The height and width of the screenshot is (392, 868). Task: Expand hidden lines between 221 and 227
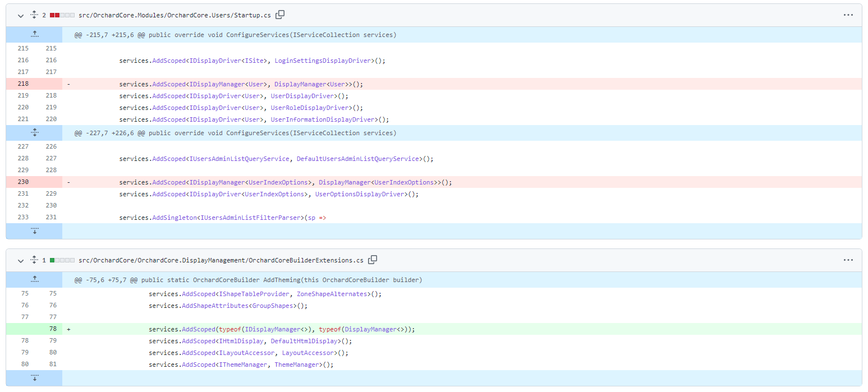coord(34,133)
